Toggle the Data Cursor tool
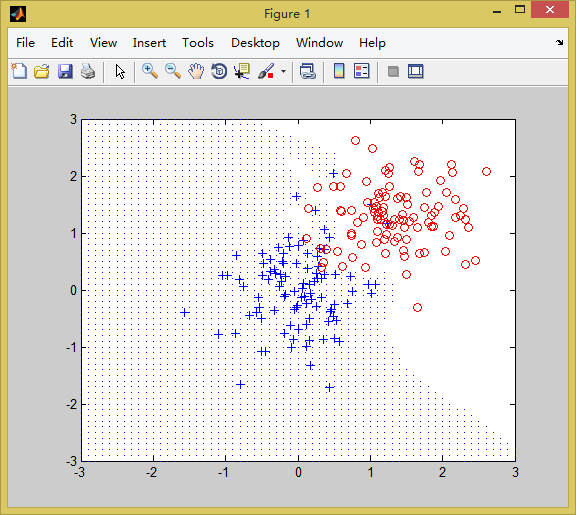 pos(242,71)
